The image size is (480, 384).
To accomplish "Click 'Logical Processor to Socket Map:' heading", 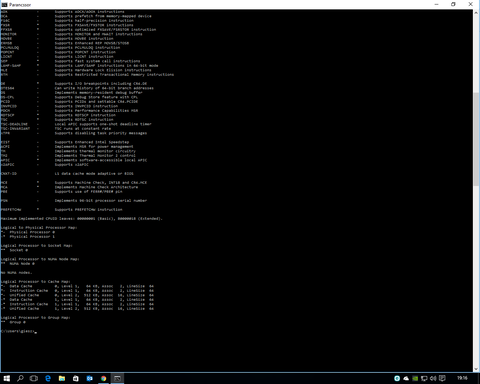I will click(37, 246).
